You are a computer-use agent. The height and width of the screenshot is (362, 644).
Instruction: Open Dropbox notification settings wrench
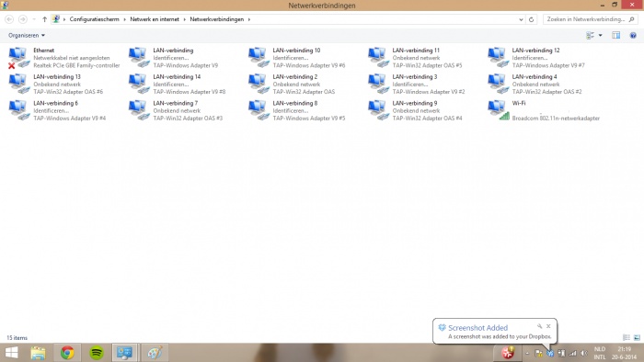tap(539, 326)
